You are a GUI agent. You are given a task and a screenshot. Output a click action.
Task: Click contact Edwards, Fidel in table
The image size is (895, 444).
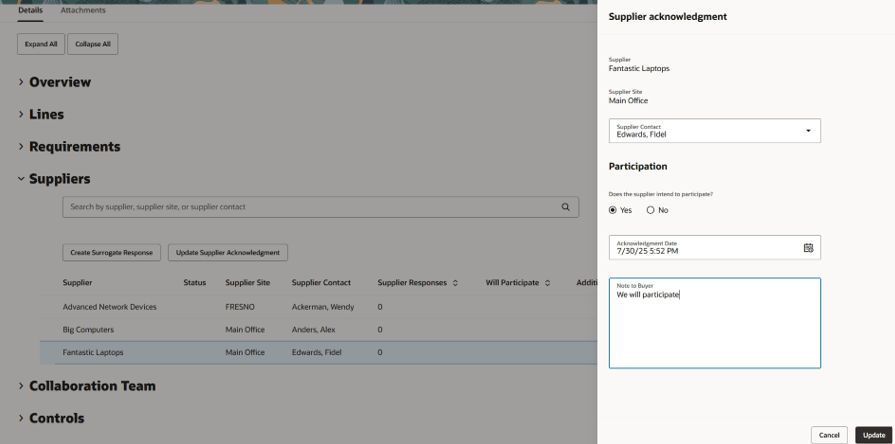click(x=316, y=353)
